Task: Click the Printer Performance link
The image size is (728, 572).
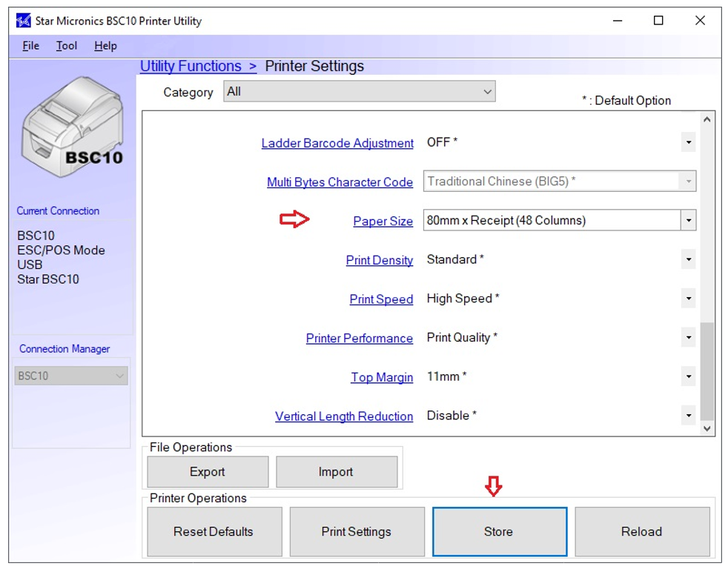Action: click(x=359, y=338)
